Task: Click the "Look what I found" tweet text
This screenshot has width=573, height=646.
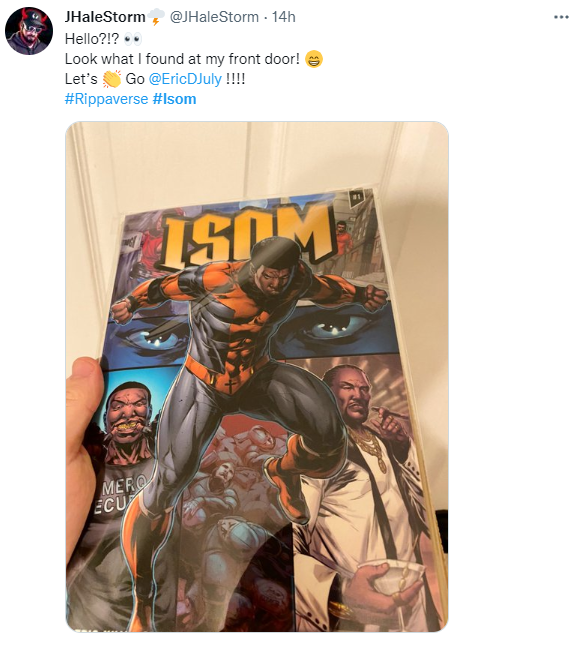Action: coord(182,59)
